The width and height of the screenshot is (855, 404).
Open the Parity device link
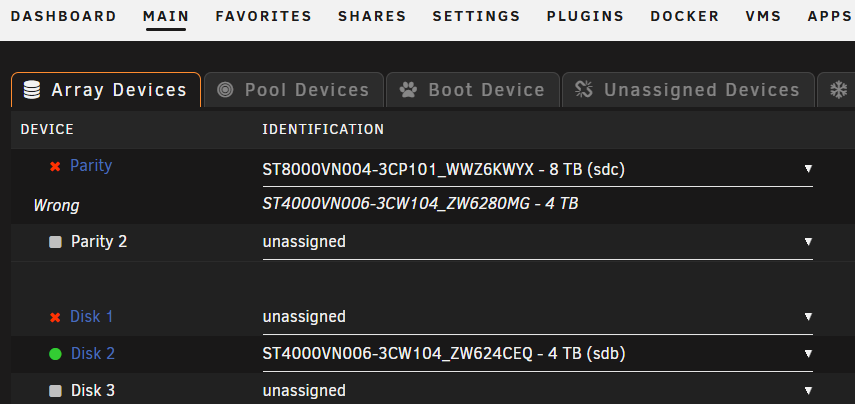tap(91, 165)
